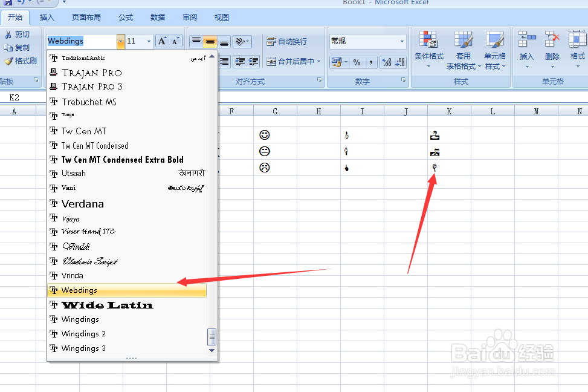
Task: Open the Page Layout (页面布局) tab
Action: (86, 18)
